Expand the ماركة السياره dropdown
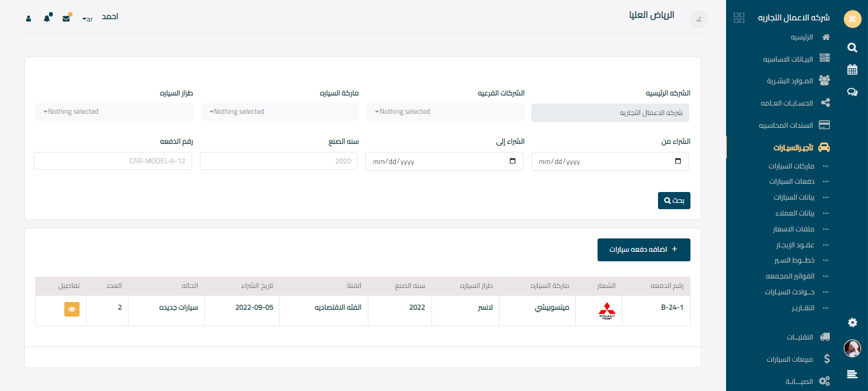Viewport: 868px width, 391px height. pyautogui.click(x=280, y=112)
